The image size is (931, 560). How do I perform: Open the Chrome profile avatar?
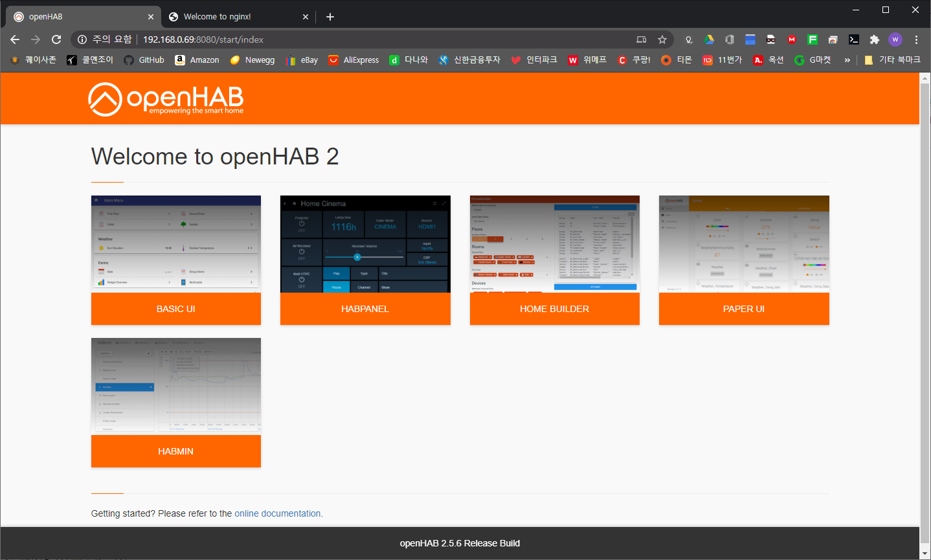click(895, 39)
